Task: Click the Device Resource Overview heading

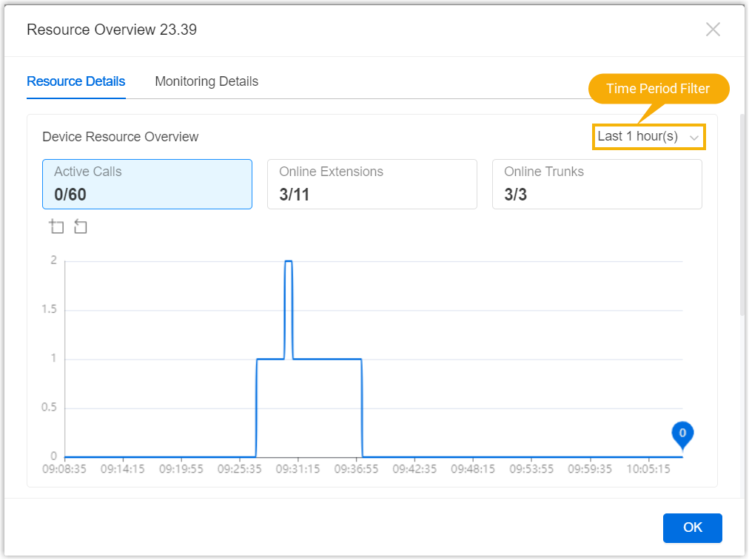Action: pos(120,137)
